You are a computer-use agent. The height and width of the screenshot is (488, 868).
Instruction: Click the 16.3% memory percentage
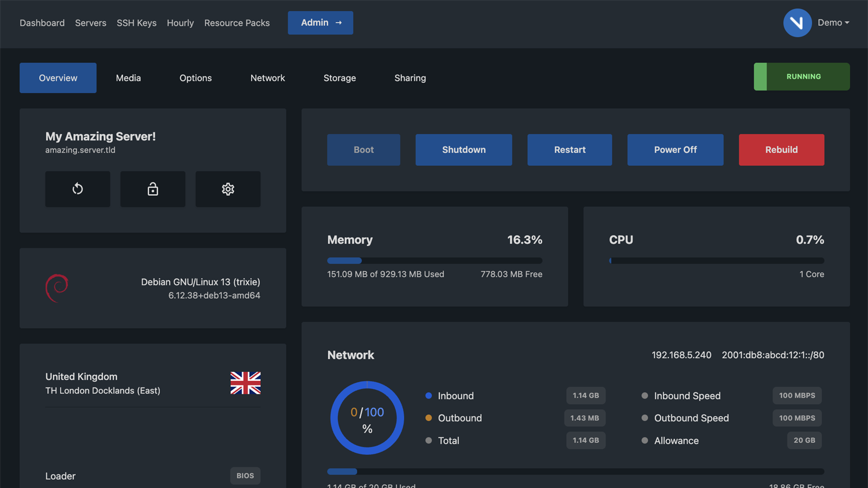525,240
